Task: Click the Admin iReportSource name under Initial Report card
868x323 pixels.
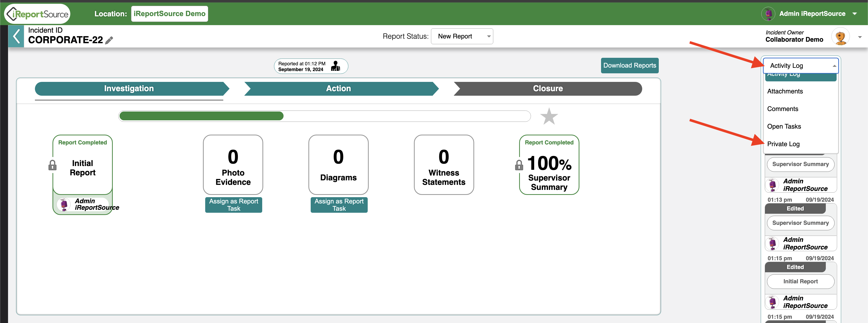Action: tap(97, 204)
